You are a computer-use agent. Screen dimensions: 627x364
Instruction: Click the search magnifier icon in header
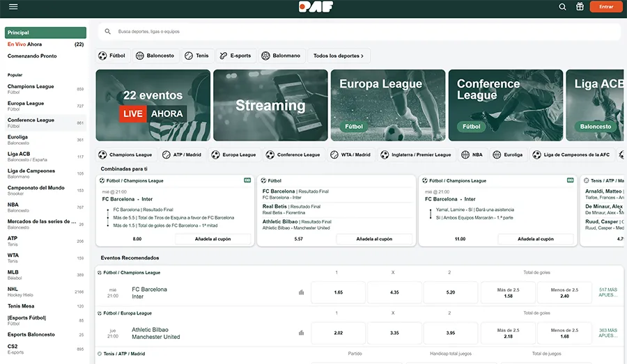(562, 7)
